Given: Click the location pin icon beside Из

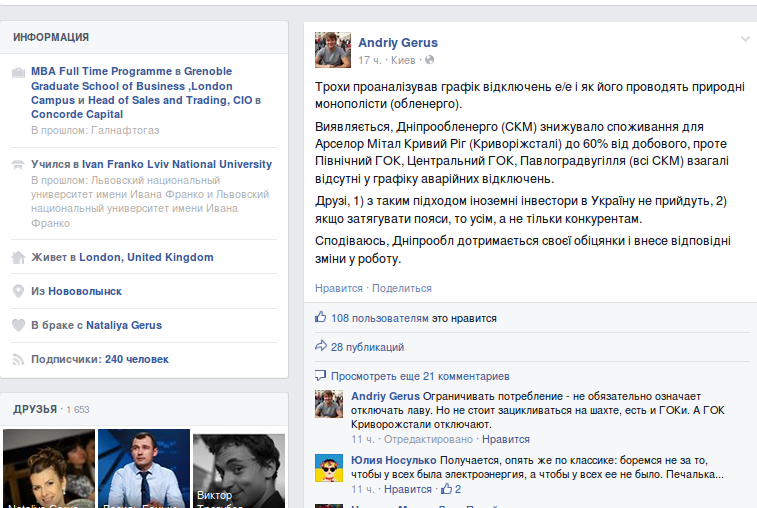Looking at the screenshot, I should [x=18, y=291].
